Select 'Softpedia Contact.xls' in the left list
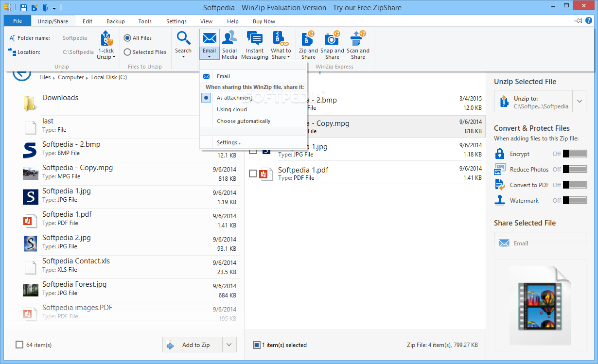The height and width of the screenshot is (364, 598). point(130,267)
